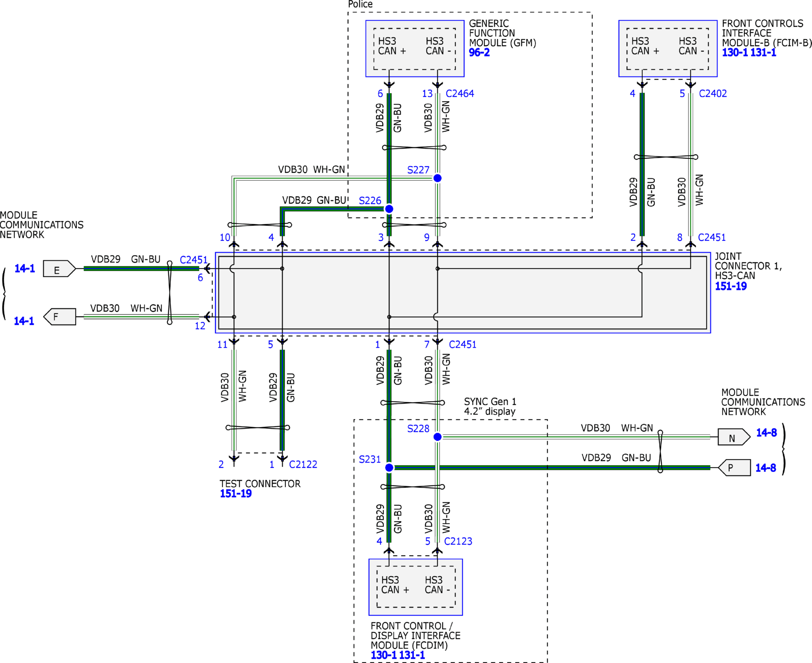Click the Test Connector 151-19 link
The height and width of the screenshot is (663, 812).
[236, 493]
